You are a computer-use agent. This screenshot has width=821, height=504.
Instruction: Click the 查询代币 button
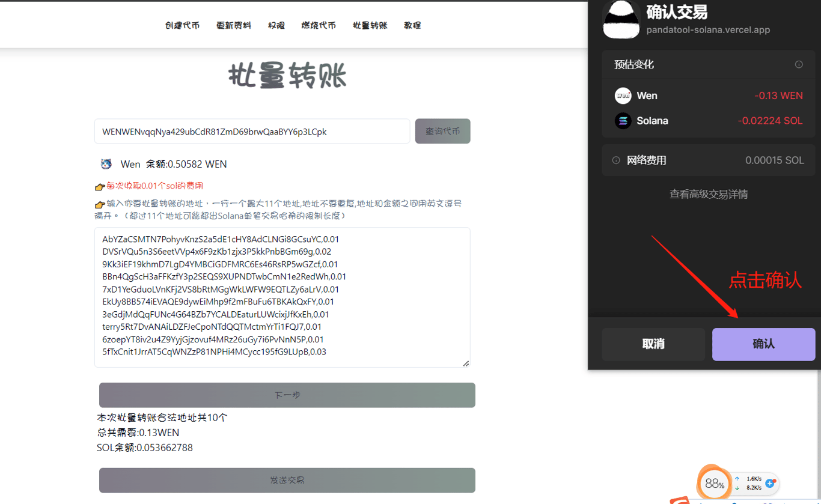pos(443,131)
